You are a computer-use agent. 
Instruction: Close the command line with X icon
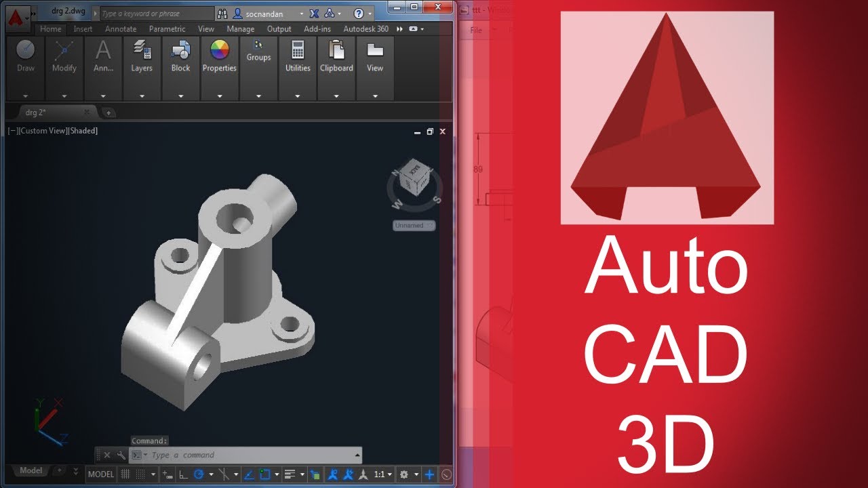click(x=106, y=455)
